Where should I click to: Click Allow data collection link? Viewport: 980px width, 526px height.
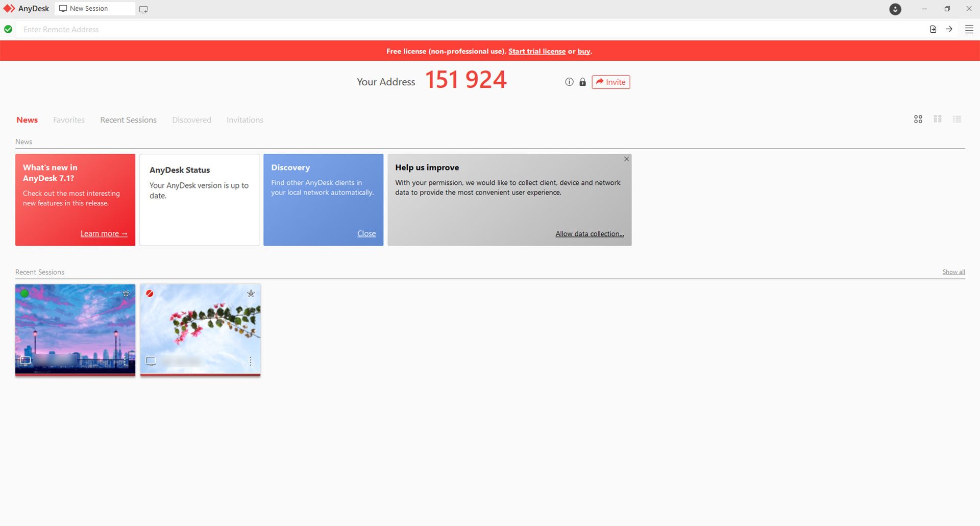click(x=590, y=234)
